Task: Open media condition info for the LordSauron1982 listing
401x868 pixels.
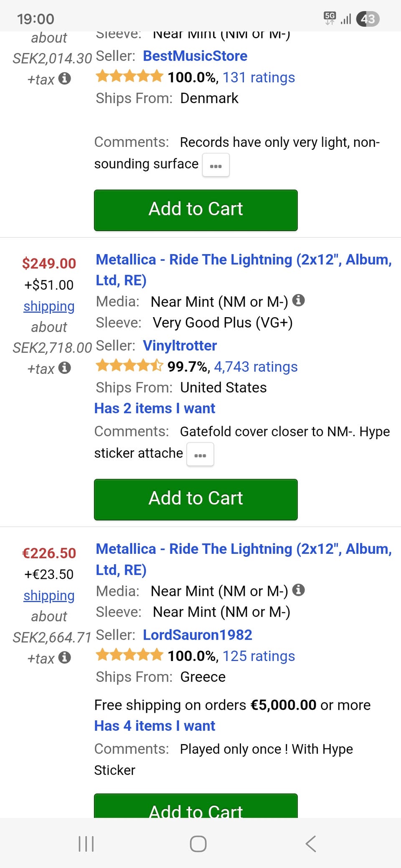Action: pos(298,590)
